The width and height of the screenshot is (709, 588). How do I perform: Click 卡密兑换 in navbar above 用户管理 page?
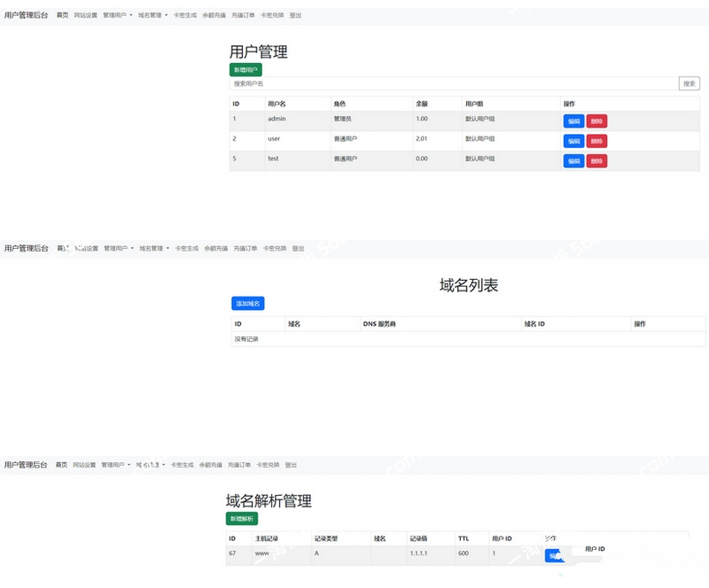pos(270,15)
